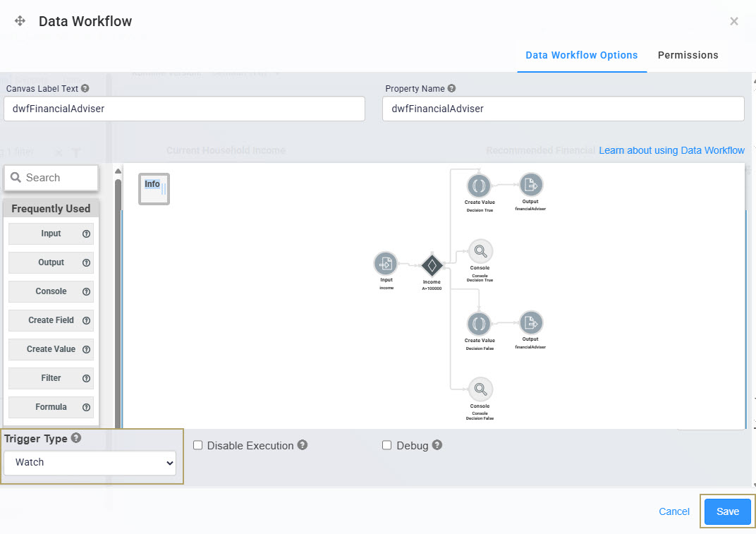Click the Canvas Label Text input field

[184, 109]
